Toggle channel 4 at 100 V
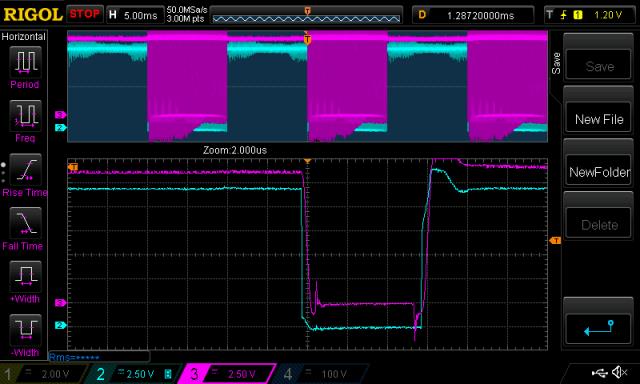The image size is (640, 384). pos(318,374)
